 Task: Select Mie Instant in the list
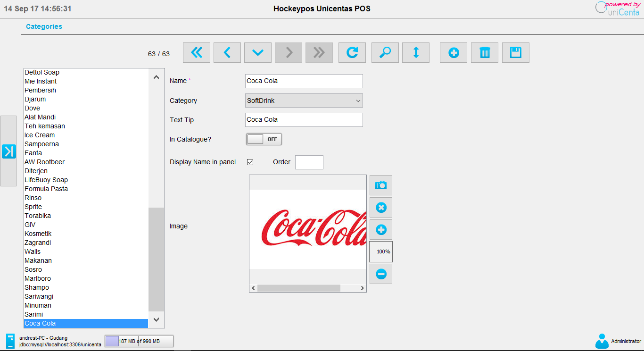pyautogui.click(x=86, y=81)
